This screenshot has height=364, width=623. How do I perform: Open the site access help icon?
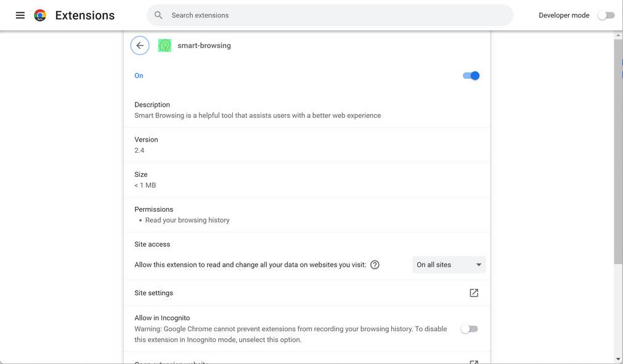click(x=375, y=265)
